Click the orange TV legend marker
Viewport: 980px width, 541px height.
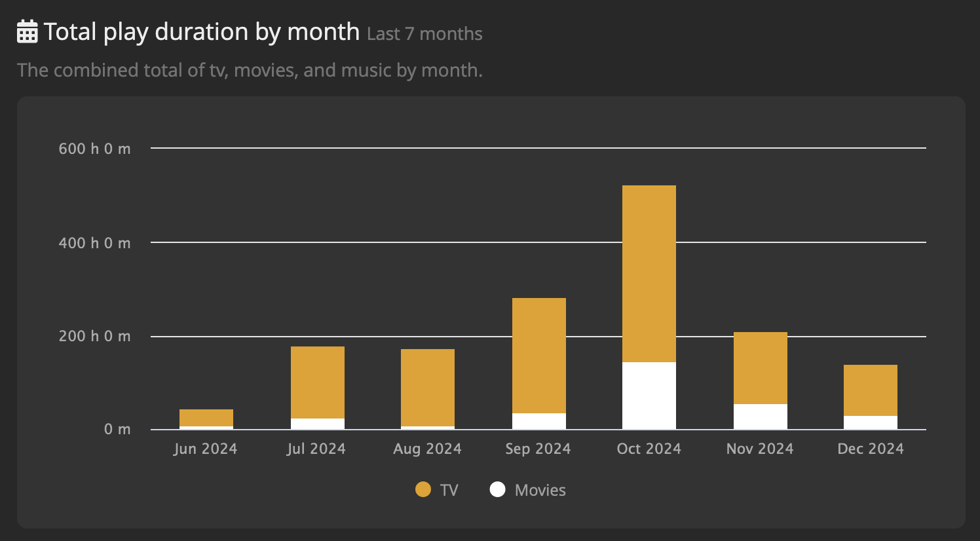(423, 490)
